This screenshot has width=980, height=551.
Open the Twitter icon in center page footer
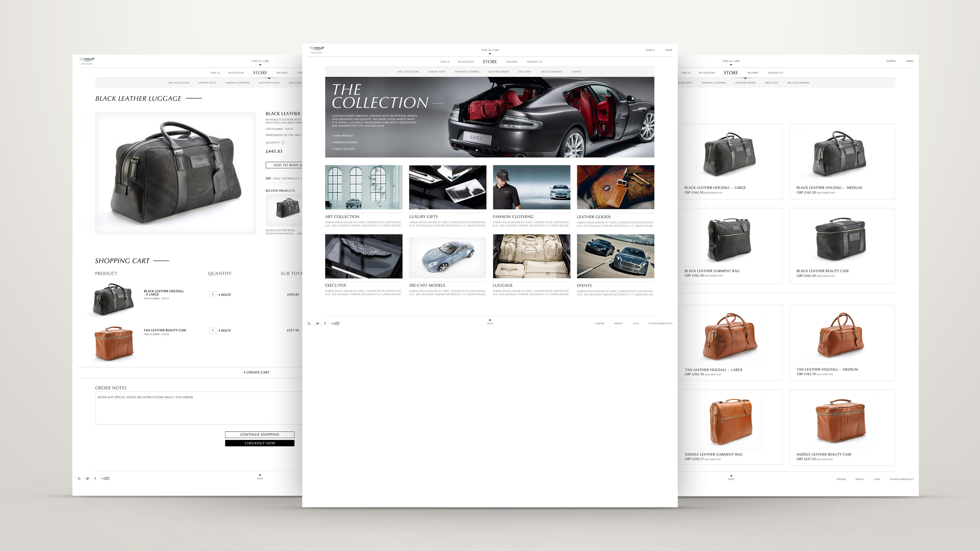317,324
